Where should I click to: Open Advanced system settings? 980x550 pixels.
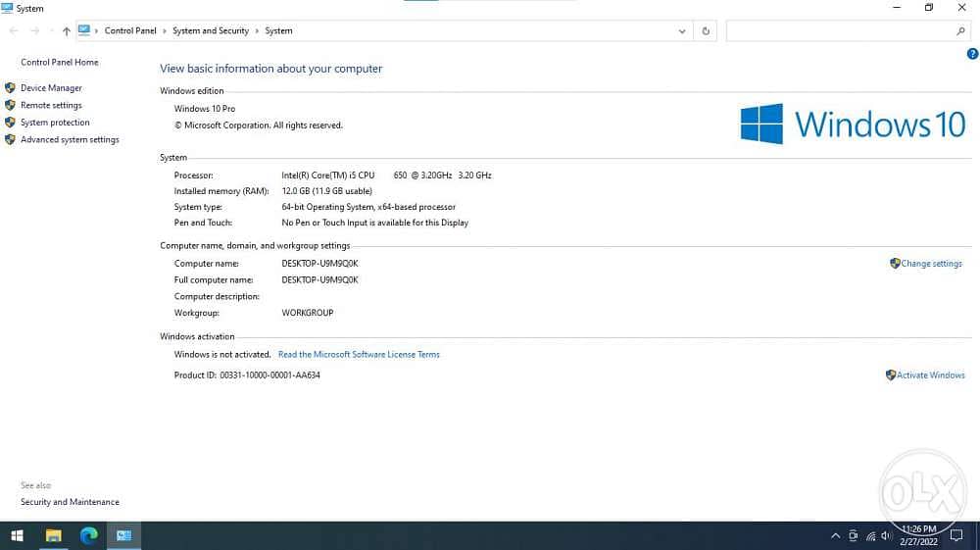tap(70, 139)
